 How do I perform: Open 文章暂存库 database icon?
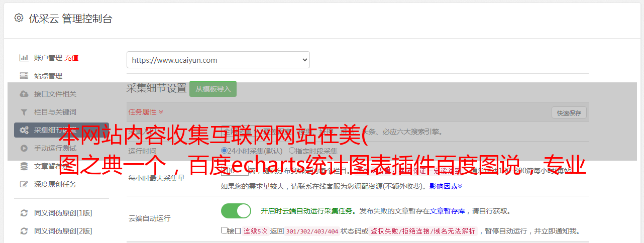point(24,166)
